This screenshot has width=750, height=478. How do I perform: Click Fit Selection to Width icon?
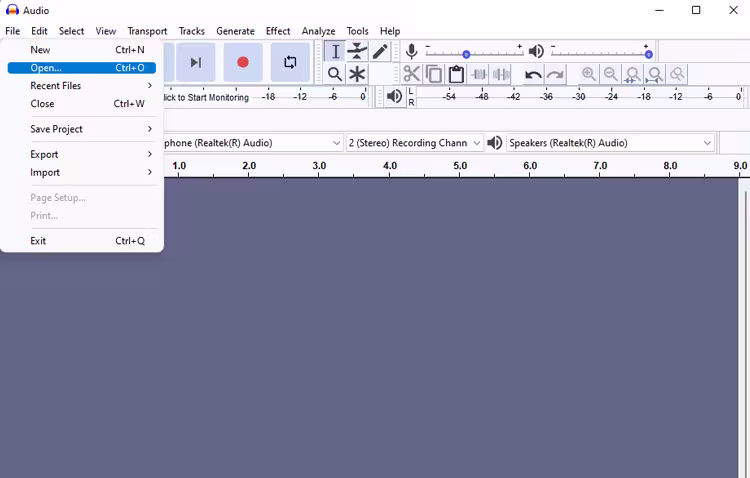tap(633, 74)
